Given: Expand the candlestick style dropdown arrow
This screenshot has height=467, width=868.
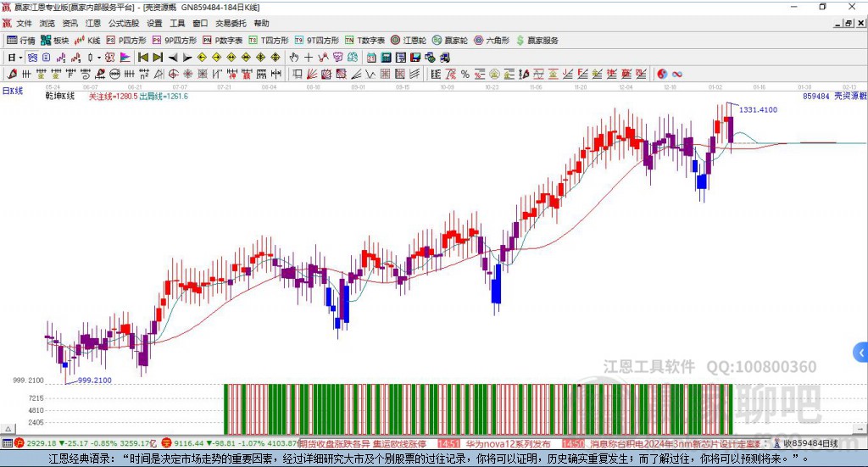Looking at the screenshot, I should point(98,58).
